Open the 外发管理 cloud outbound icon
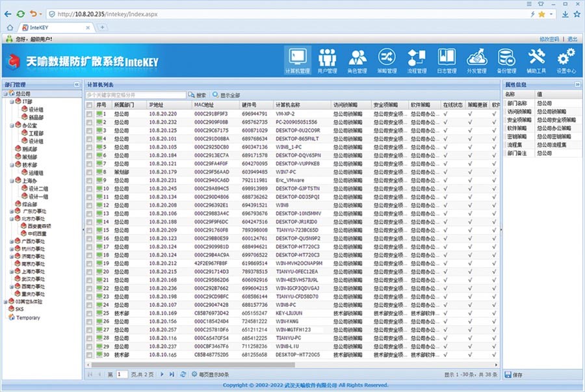The height and width of the screenshot is (392, 585). 476,61
